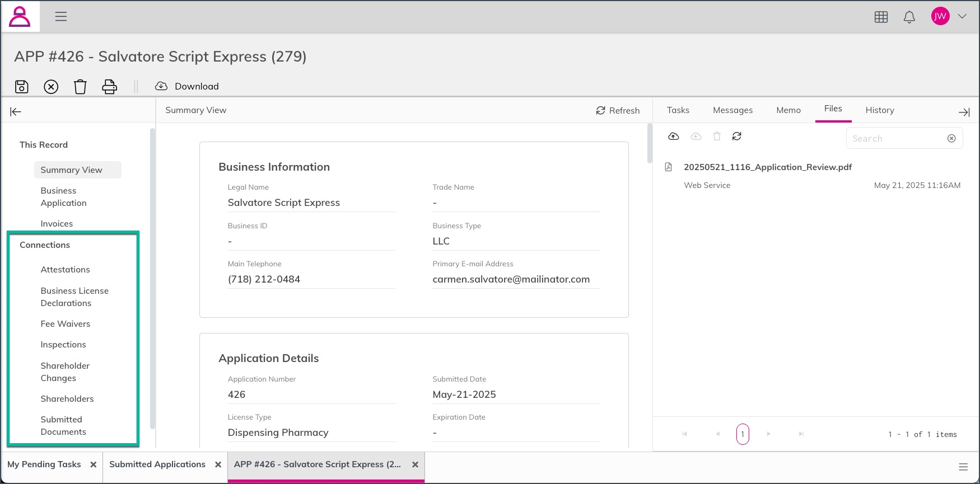
Task: Click the carmen.salvatore@mailinator.com email value
Action: point(511,279)
